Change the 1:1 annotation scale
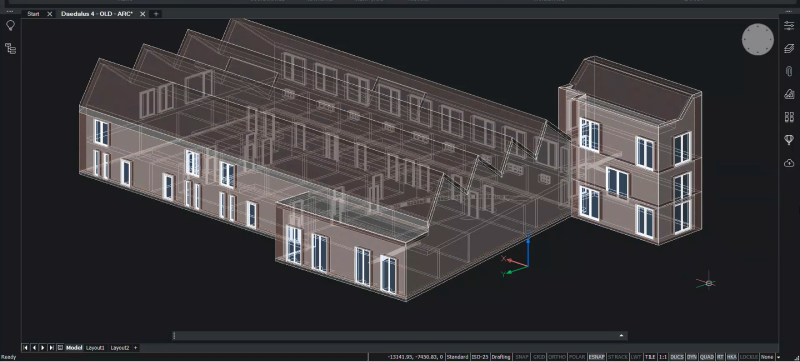The image size is (800, 362). click(663, 357)
